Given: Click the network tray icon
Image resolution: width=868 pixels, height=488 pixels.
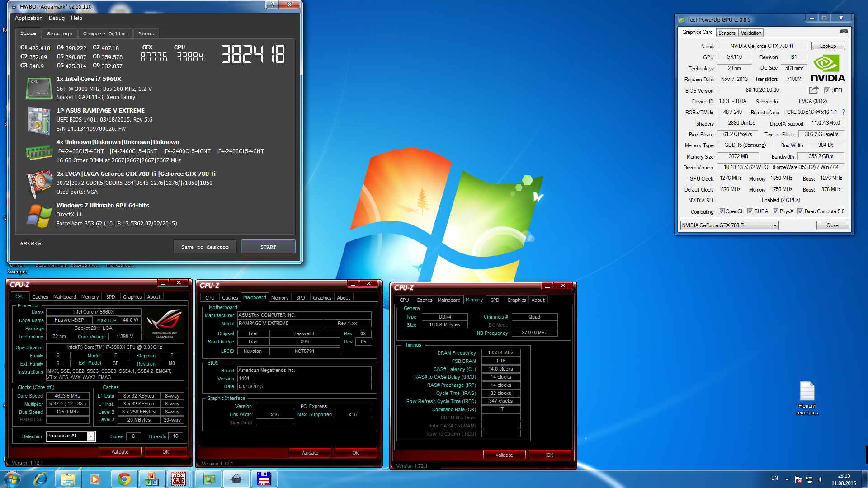Looking at the screenshot, I should click(810, 479).
